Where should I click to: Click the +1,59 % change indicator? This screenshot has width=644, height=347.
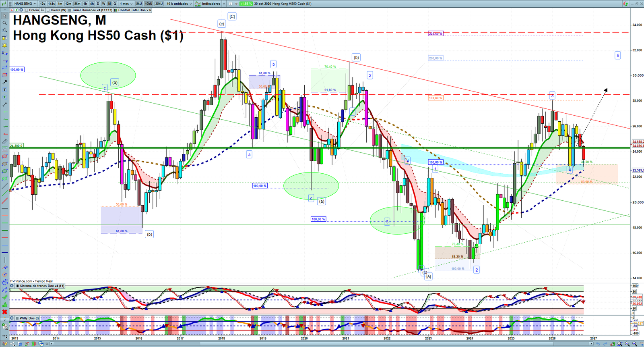coord(246,4)
